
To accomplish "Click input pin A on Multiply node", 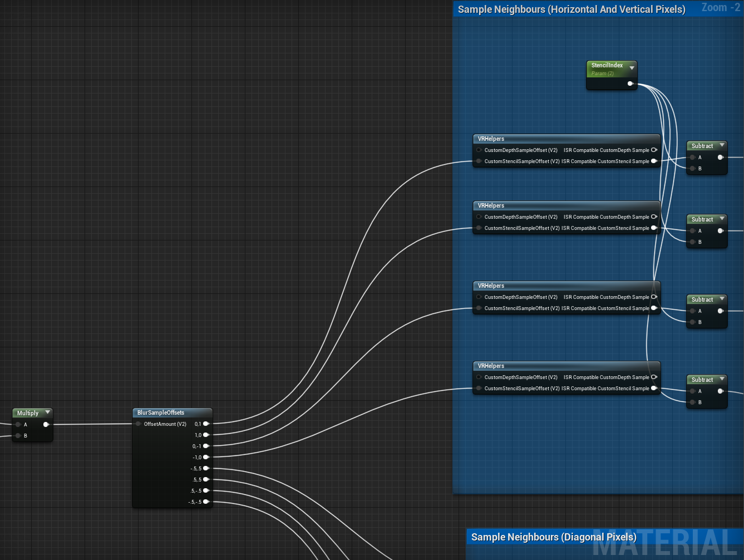I will click(18, 424).
